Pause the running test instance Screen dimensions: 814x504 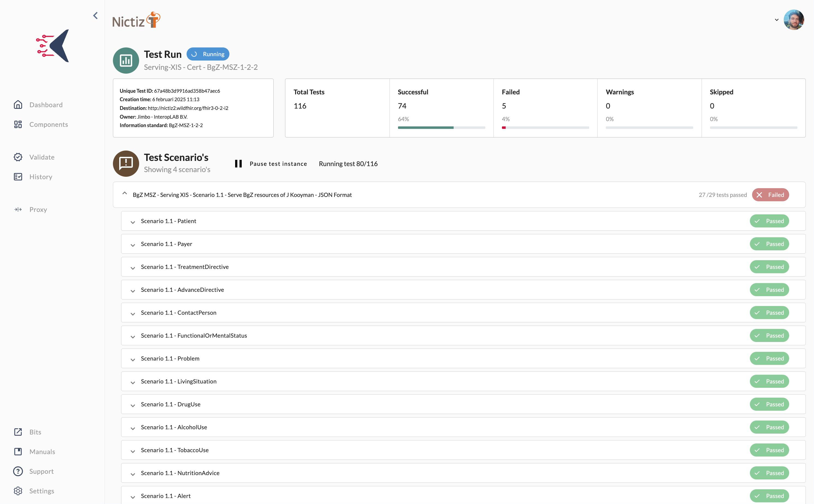pos(271,163)
